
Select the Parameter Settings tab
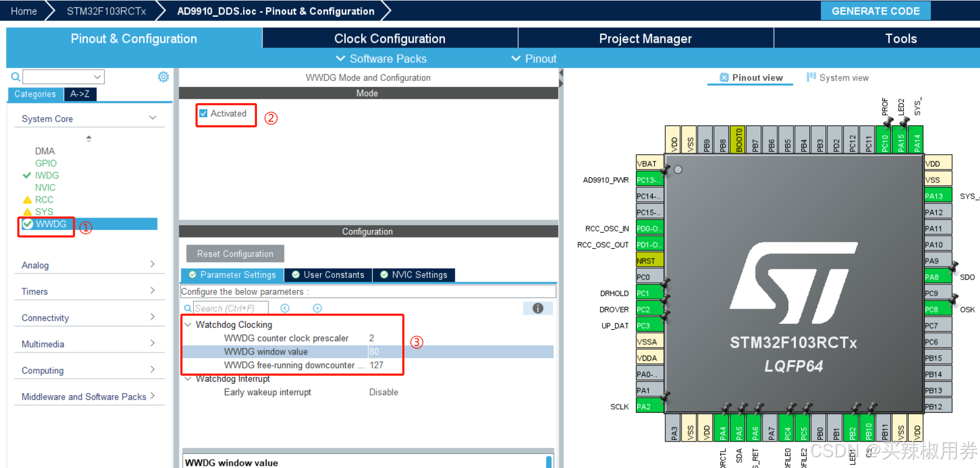(x=232, y=275)
